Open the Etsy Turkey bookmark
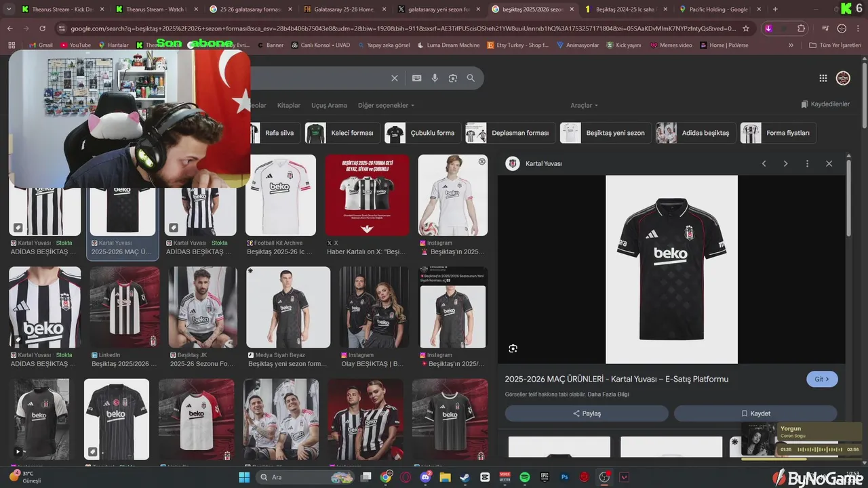868x488 pixels. [x=518, y=45]
